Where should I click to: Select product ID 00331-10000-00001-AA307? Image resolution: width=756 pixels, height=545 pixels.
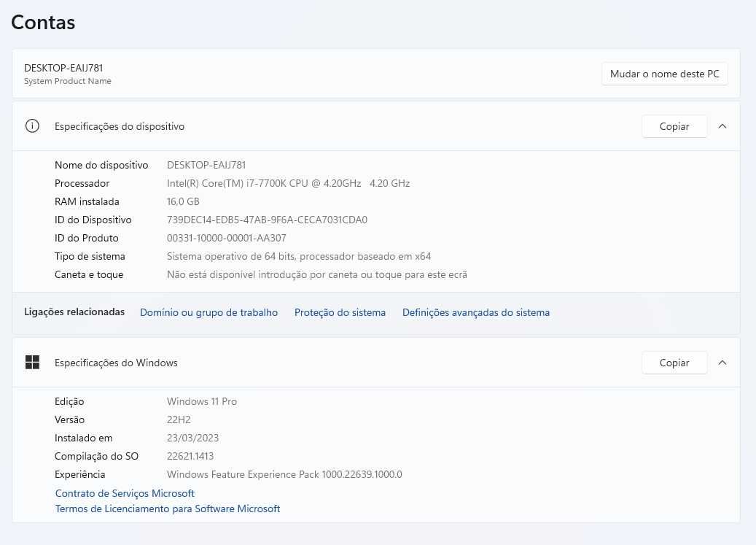227,239
